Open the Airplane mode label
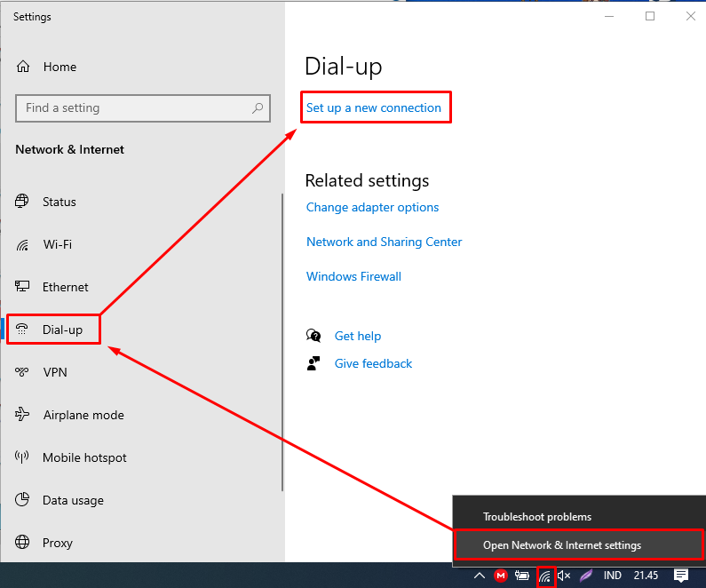Screen dimensions: 706x588 click(83, 415)
